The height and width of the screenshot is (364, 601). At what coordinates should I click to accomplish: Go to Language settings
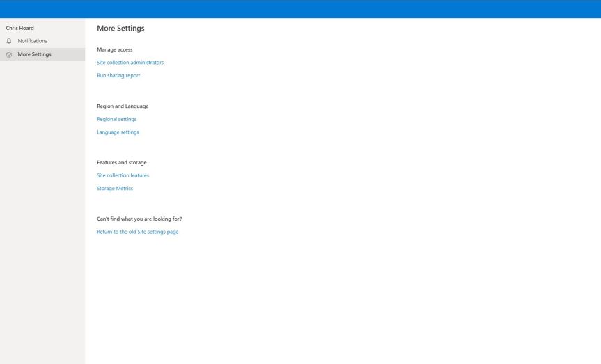(x=118, y=132)
